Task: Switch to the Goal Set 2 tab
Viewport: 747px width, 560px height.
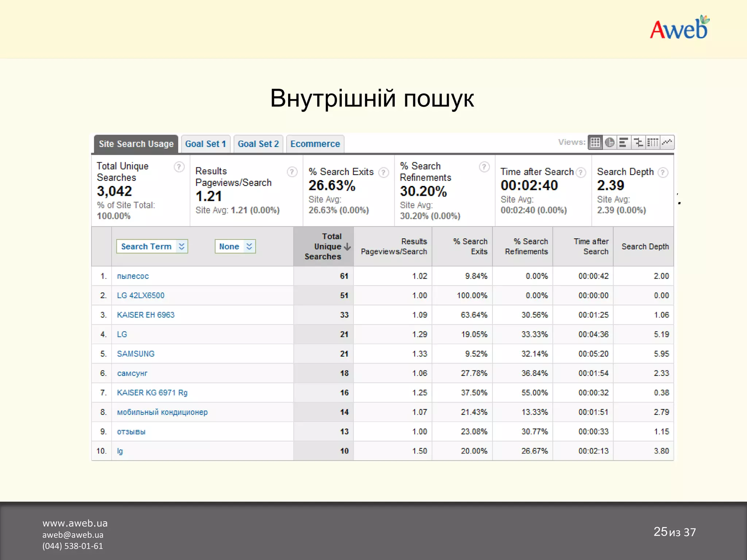Action: point(258,144)
